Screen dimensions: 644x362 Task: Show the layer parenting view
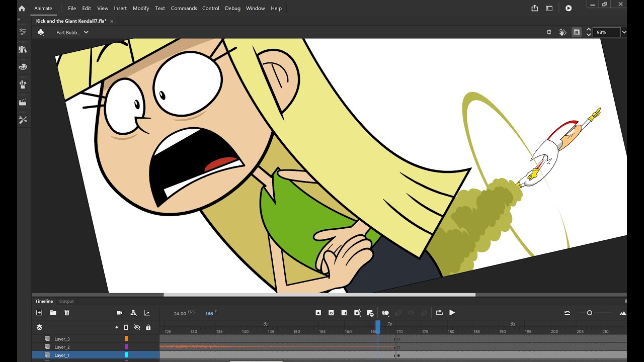click(133, 313)
